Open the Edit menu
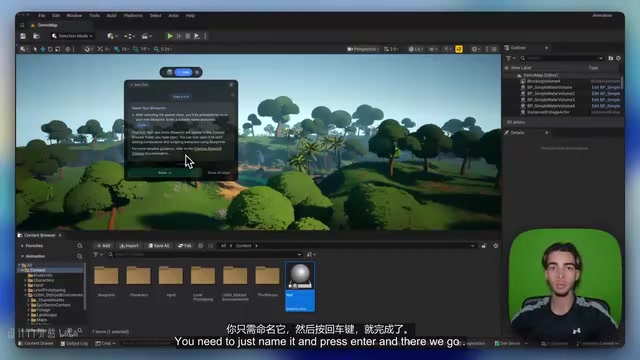This screenshot has height=360, width=640. click(x=56, y=16)
